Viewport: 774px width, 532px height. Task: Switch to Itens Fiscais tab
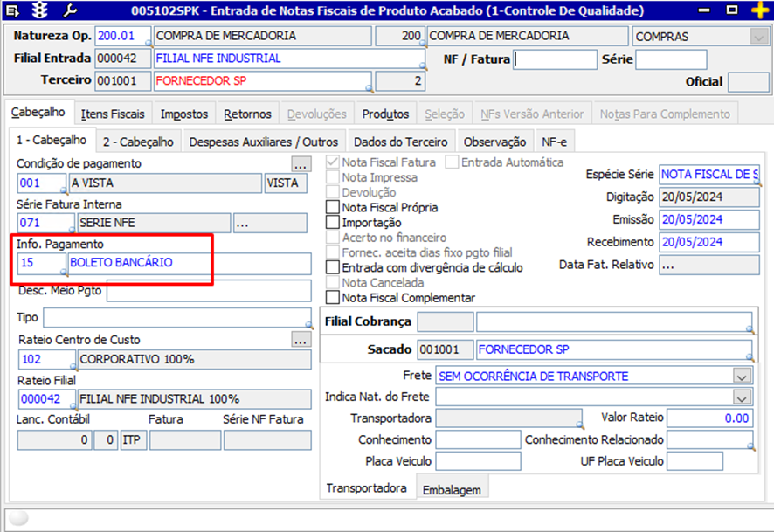(113, 114)
